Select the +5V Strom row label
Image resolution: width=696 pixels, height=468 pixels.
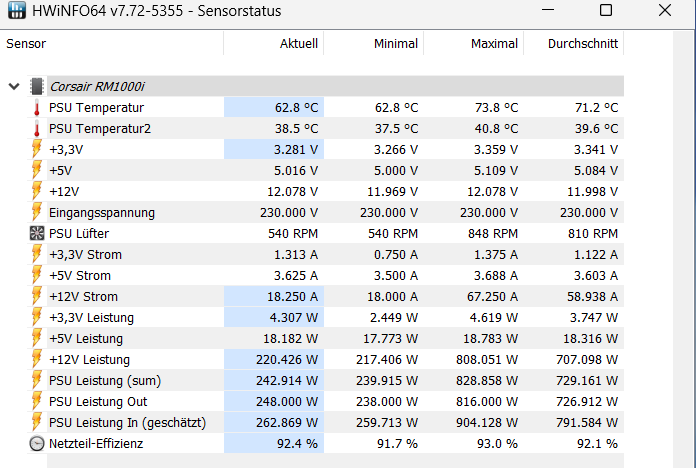(80, 275)
